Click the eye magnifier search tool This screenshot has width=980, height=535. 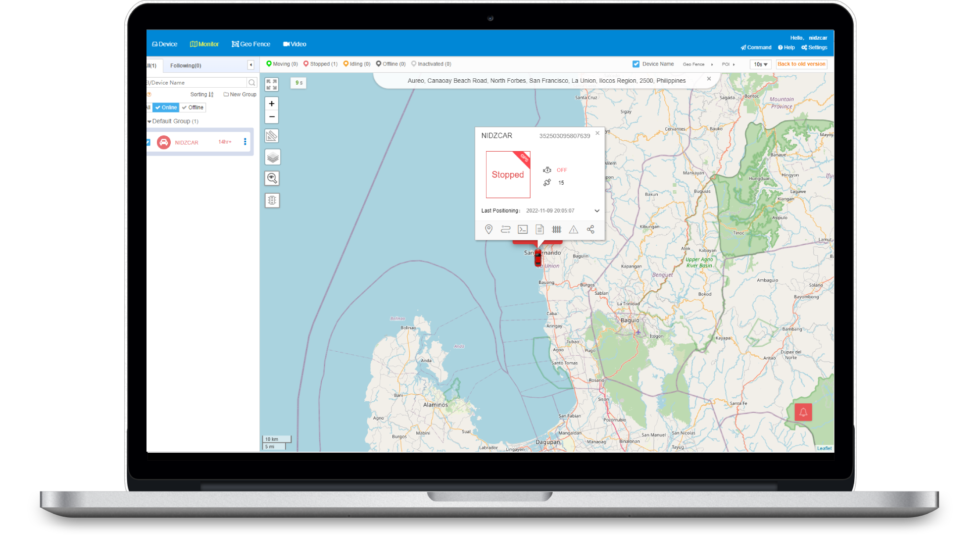click(x=272, y=178)
